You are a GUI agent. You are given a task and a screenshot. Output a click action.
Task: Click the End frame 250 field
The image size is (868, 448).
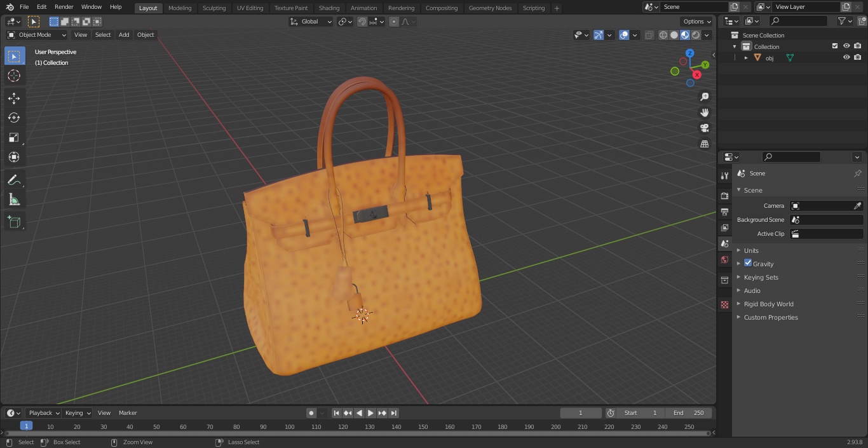[689, 413]
